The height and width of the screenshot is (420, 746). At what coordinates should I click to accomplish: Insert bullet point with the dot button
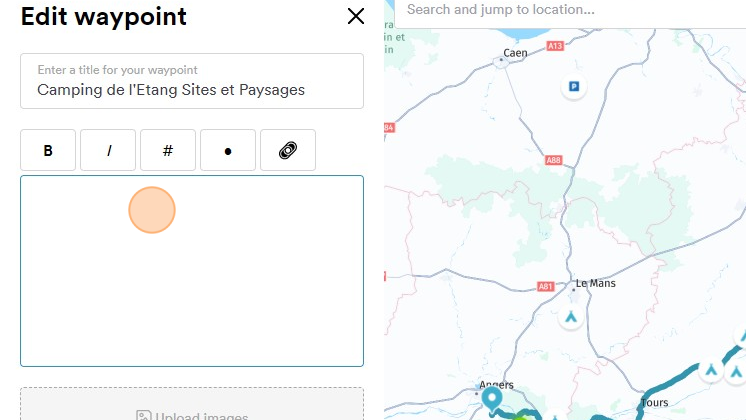coord(228,150)
